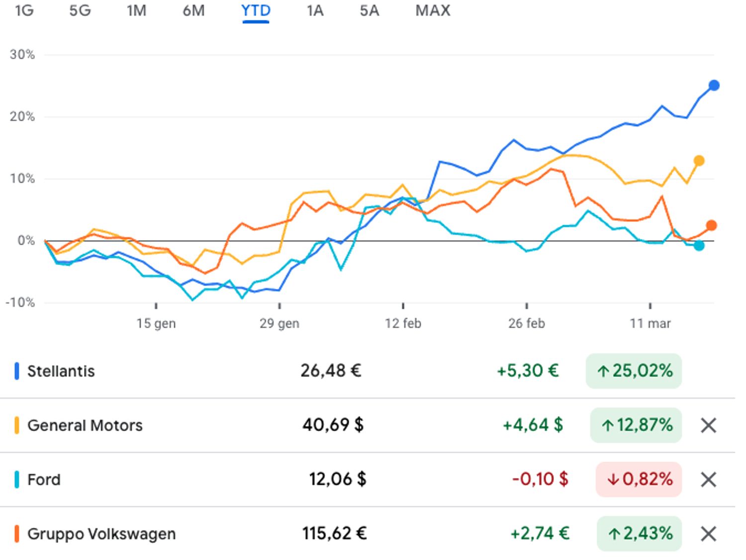This screenshot has width=746, height=560.
Task: Click the yellow General Motors chart endpoint dot
Action: 699,161
